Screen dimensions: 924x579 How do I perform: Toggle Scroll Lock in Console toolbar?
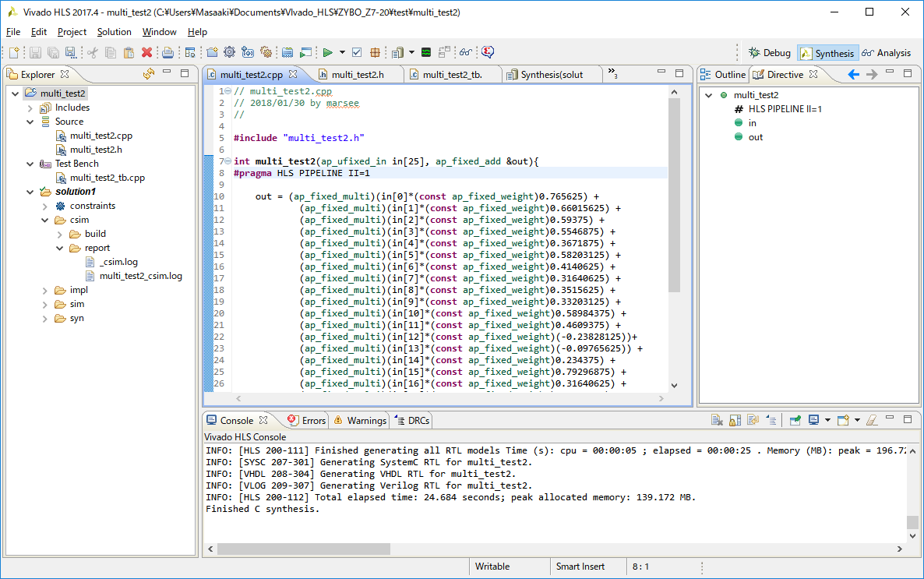[735, 420]
